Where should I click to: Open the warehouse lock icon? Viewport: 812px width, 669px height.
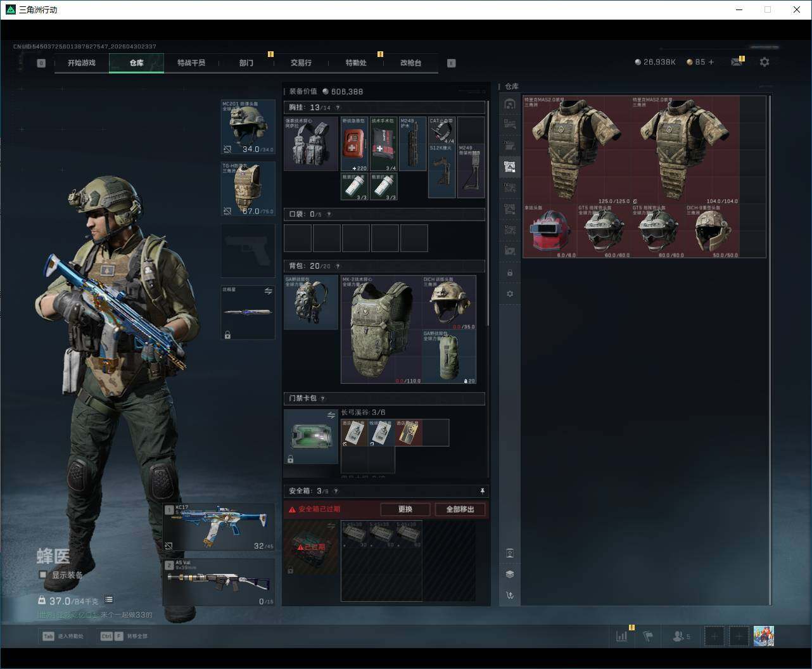point(510,273)
